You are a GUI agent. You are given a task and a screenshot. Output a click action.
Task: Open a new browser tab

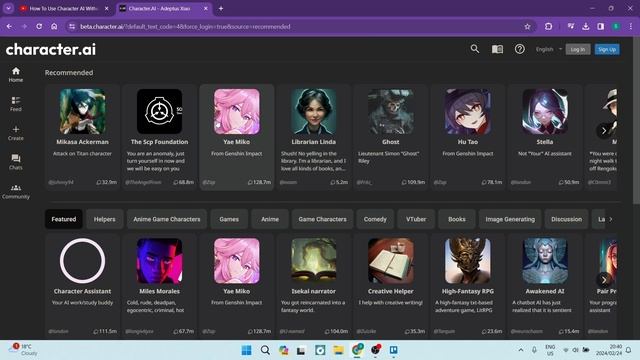(x=221, y=8)
